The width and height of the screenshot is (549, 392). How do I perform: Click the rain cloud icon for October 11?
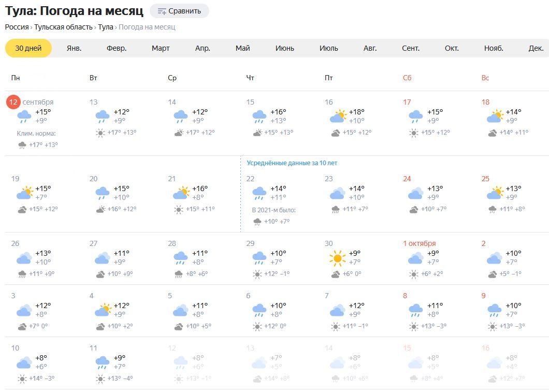(x=103, y=362)
